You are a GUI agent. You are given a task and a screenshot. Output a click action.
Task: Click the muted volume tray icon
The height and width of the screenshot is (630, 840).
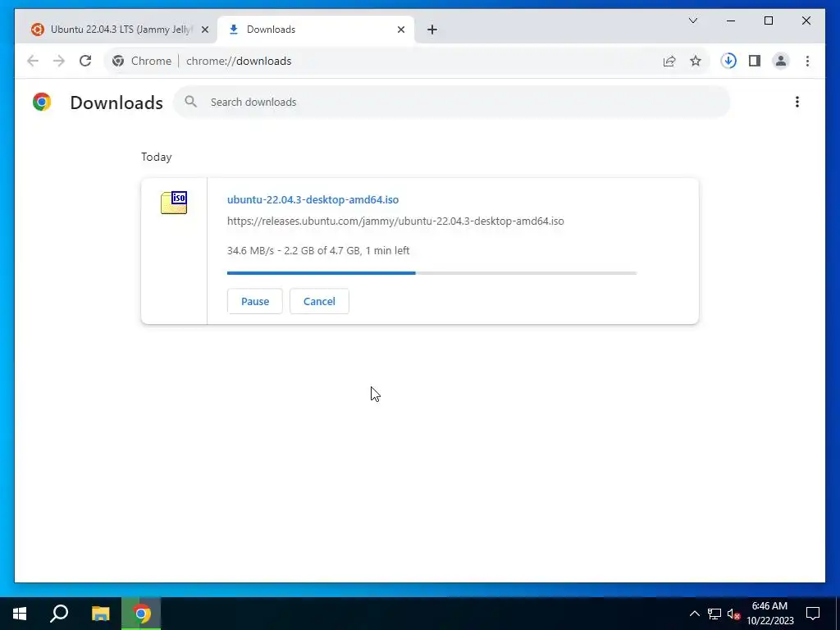point(733,614)
